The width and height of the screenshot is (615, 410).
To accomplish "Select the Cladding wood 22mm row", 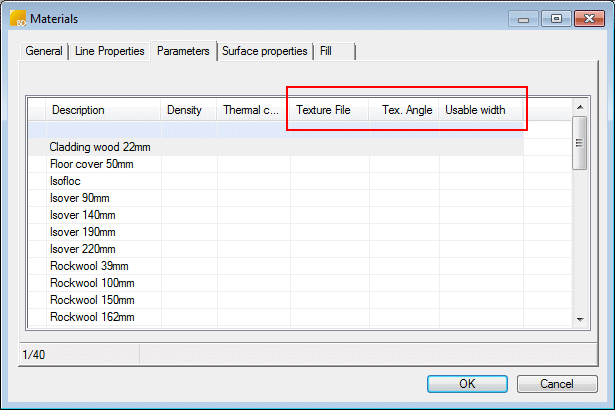I will [x=100, y=147].
